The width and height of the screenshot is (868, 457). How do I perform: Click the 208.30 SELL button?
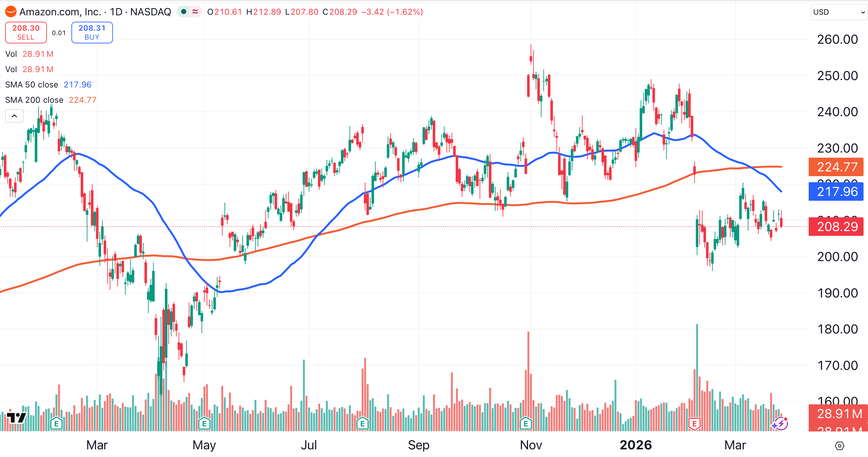click(26, 32)
